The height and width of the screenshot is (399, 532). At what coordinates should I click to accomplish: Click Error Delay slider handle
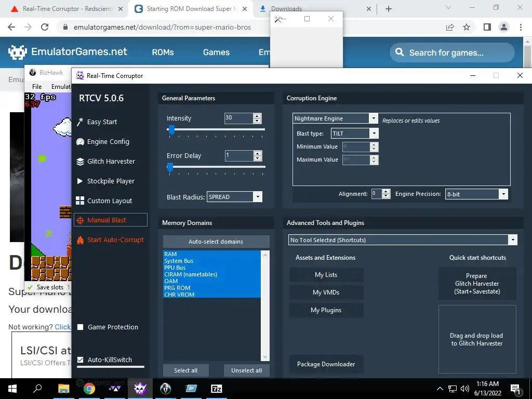click(170, 167)
